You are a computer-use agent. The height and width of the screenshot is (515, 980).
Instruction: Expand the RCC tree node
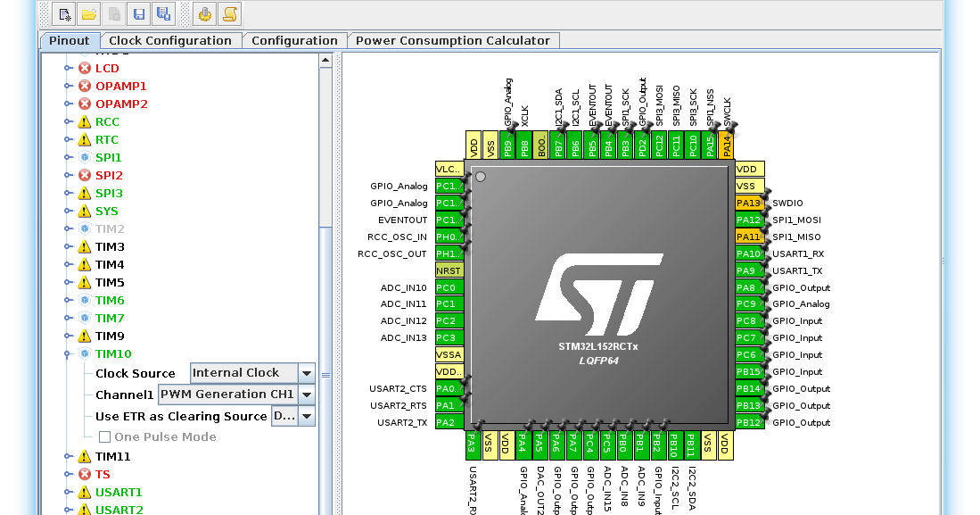click(x=68, y=121)
